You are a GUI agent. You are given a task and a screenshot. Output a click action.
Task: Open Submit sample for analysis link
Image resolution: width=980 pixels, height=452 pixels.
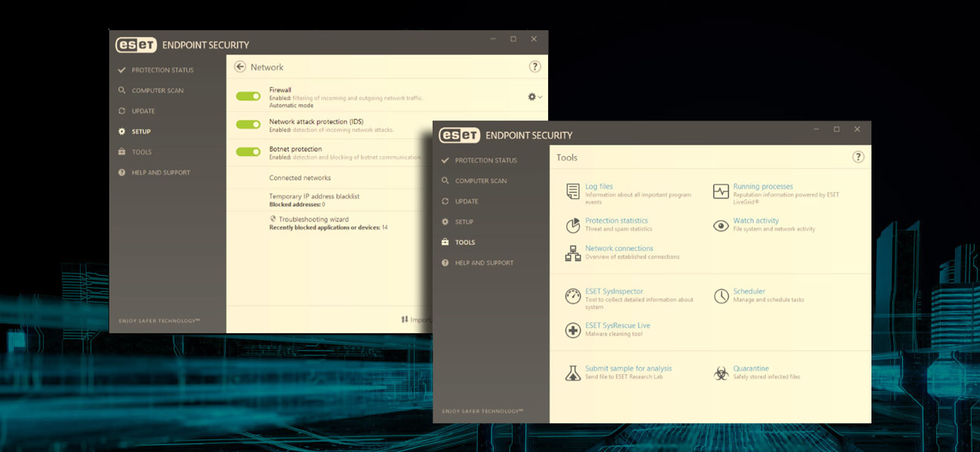pyautogui.click(x=629, y=368)
